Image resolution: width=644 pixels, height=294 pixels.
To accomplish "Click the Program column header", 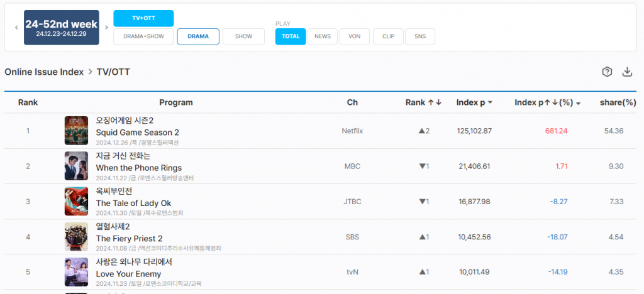I will tap(176, 102).
